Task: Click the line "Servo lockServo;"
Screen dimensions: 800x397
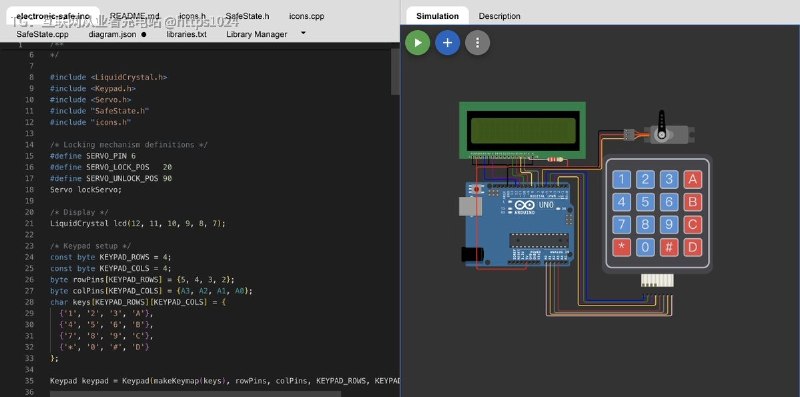Action: coord(86,189)
